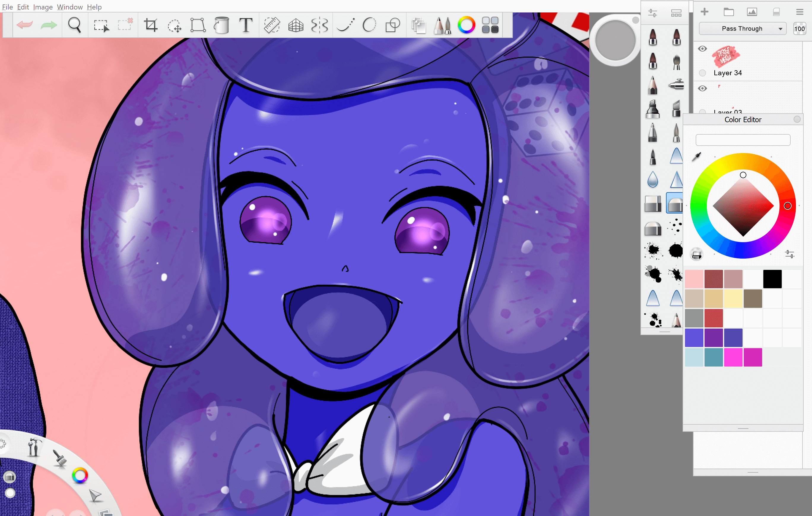This screenshot has width=812, height=516.
Task: Open the Ruler tool
Action: click(272, 25)
